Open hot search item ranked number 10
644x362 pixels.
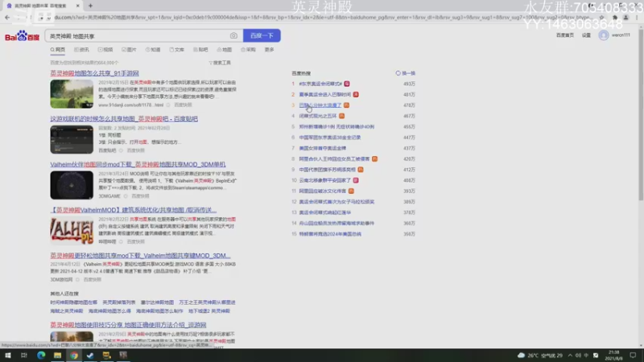[325, 180]
